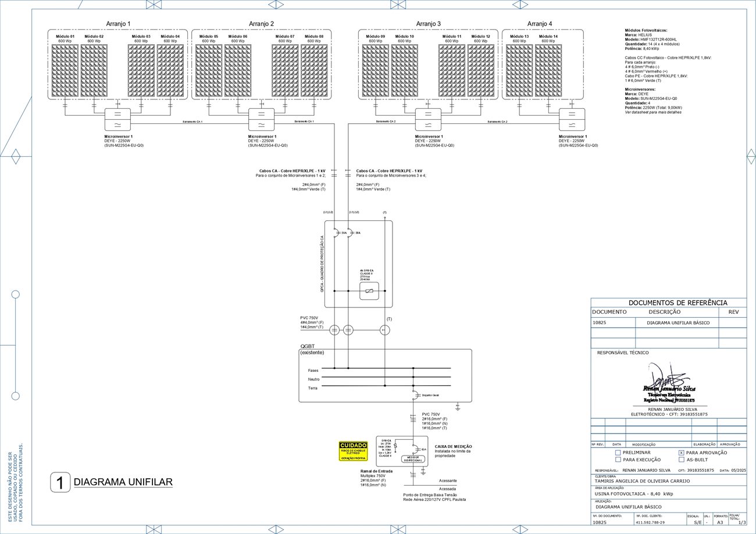The width and height of the screenshot is (756, 534).
Task: Click the Módulo 06 solar panel symbol
Action: click(238, 71)
